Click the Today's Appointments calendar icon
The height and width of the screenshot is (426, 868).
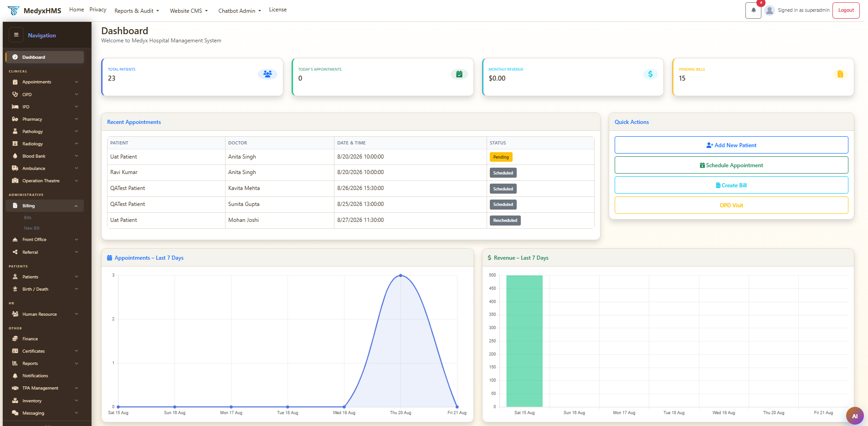coord(459,74)
